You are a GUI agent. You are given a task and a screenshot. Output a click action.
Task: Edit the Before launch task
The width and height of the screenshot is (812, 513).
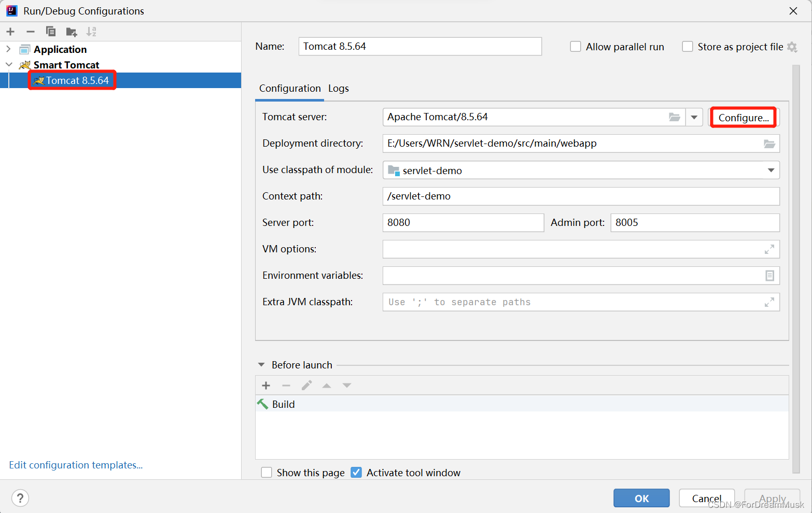tap(306, 386)
